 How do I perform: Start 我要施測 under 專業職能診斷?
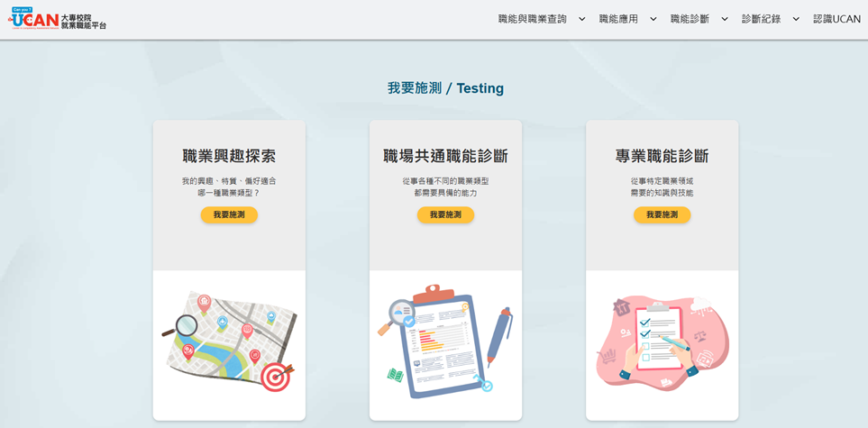(x=662, y=214)
